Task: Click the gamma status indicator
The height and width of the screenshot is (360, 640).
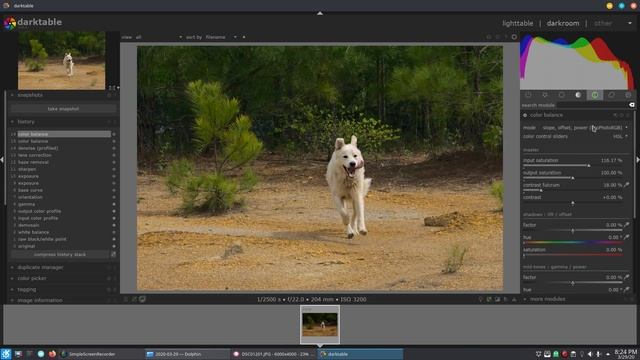Action: click(x=114, y=204)
